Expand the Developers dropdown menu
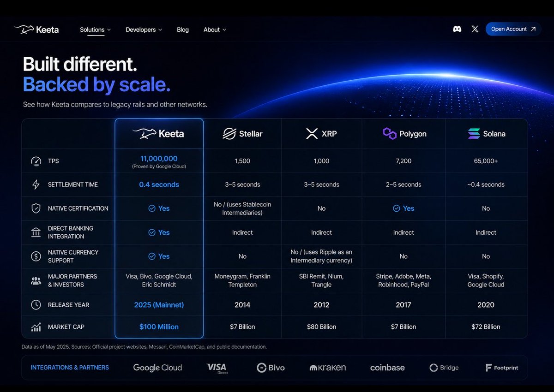 coord(144,30)
